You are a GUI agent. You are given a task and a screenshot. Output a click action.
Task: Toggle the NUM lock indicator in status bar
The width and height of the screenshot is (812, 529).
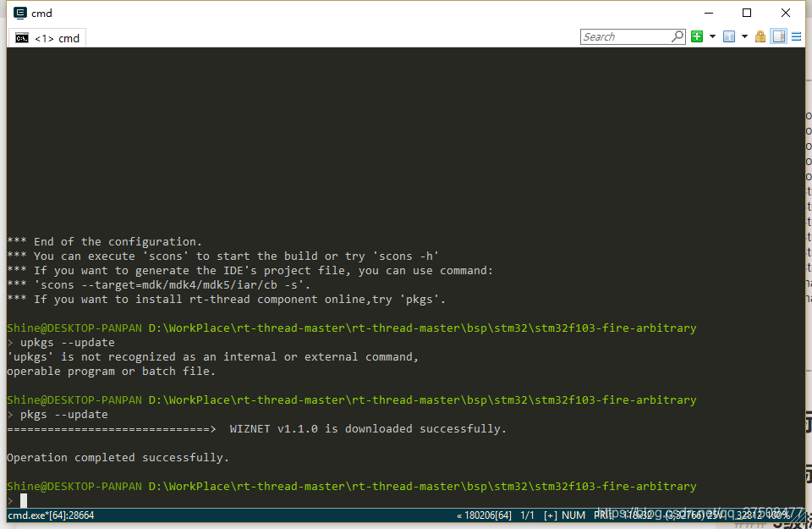[573, 515]
